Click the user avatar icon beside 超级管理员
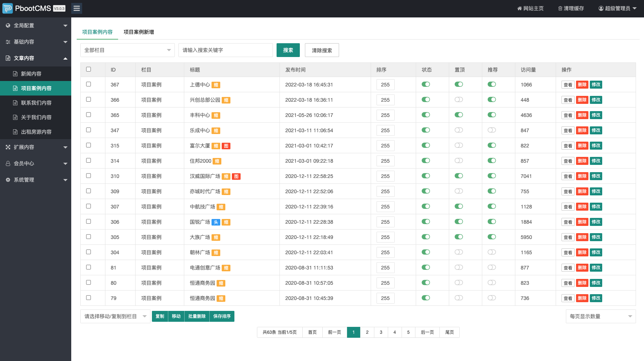This screenshot has width=644, height=361. [601, 8]
